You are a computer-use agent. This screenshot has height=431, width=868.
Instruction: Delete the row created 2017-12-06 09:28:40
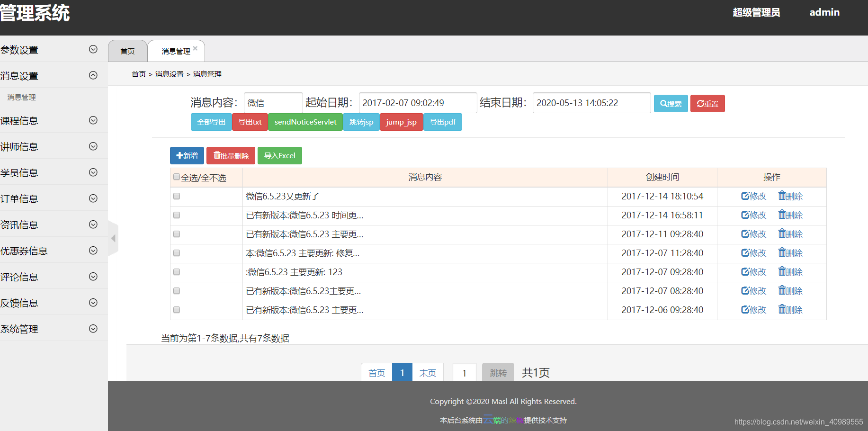pyautogui.click(x=790, y=310)
